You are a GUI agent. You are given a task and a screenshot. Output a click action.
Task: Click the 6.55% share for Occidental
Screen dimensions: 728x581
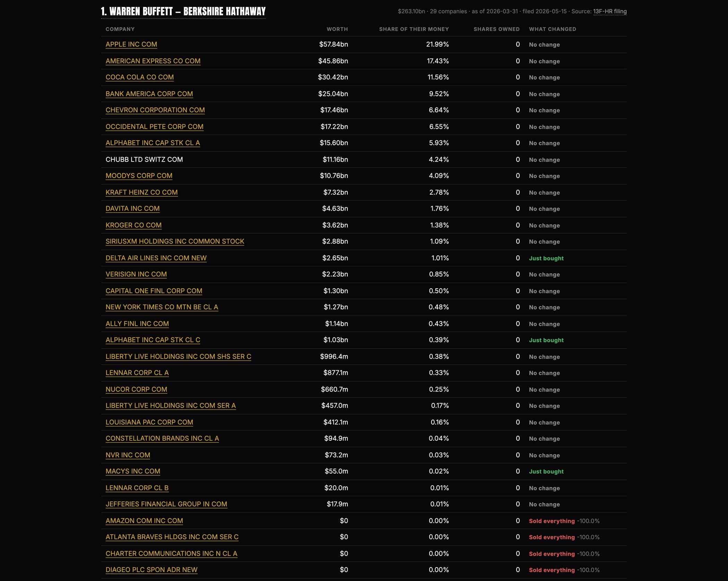439,127
